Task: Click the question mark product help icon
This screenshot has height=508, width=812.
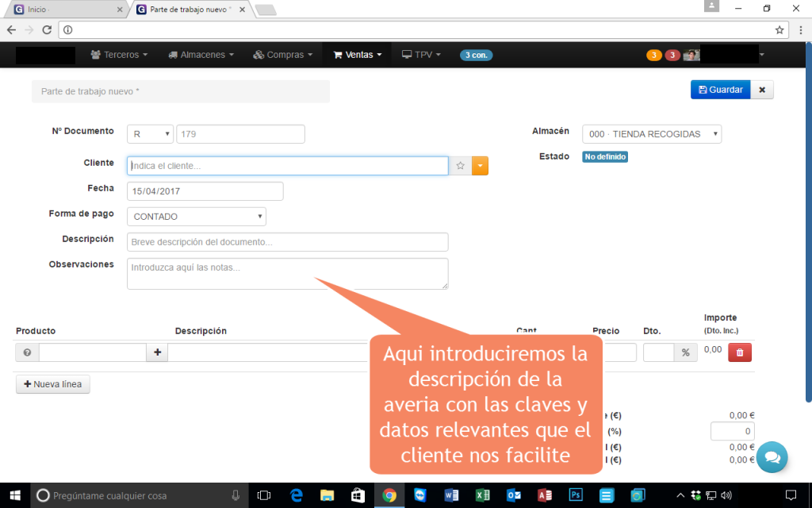Action: tap(27, 352)
